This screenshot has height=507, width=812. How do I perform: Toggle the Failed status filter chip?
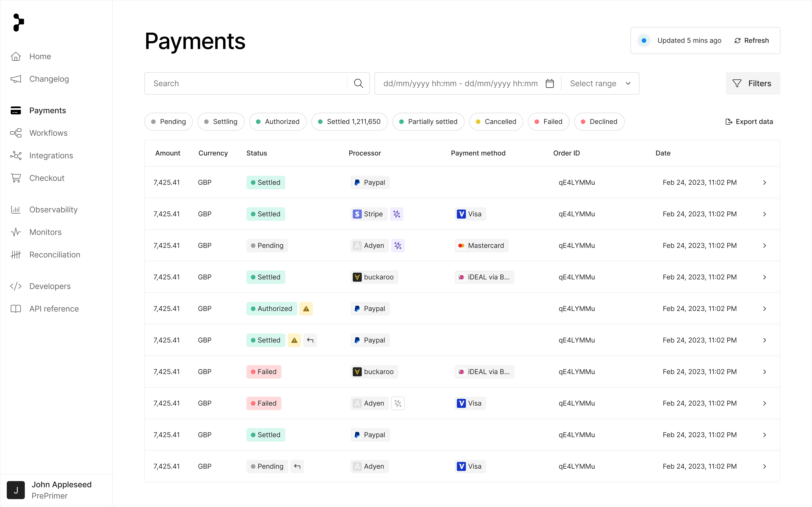coord(548,122)
